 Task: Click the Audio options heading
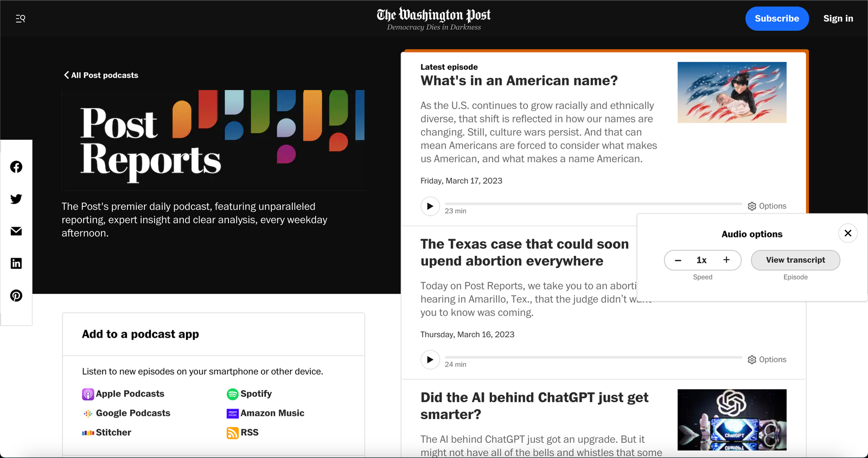tap(752, 234)
